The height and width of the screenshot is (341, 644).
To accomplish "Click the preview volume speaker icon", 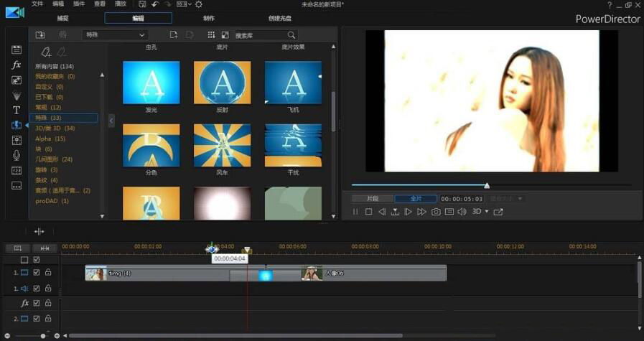I will tap(462, 212).
